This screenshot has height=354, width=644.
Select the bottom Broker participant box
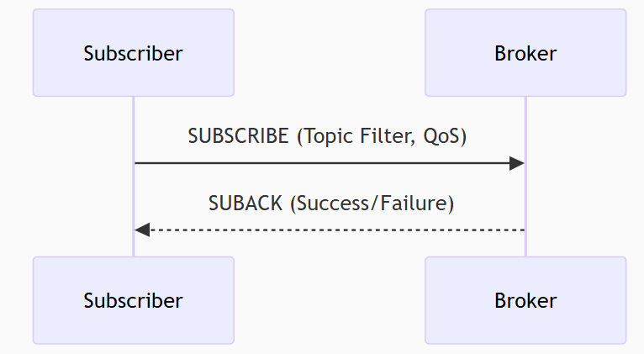525,300
